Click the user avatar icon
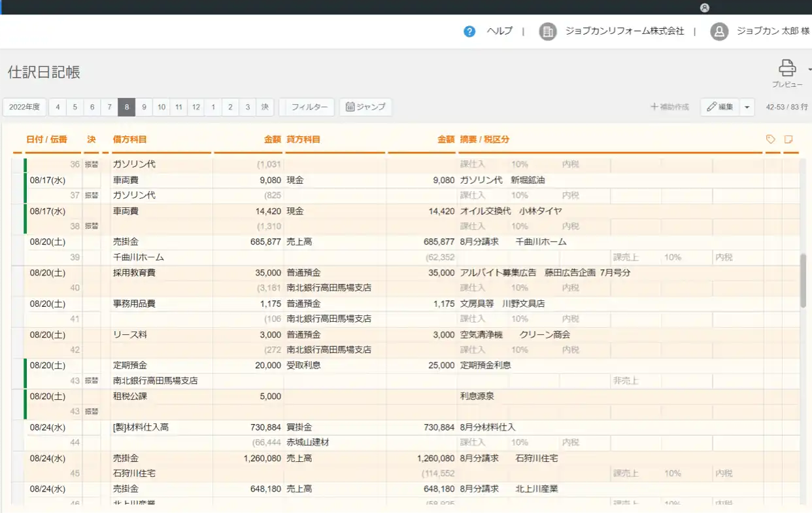812x513 pixels. point(719,31)
